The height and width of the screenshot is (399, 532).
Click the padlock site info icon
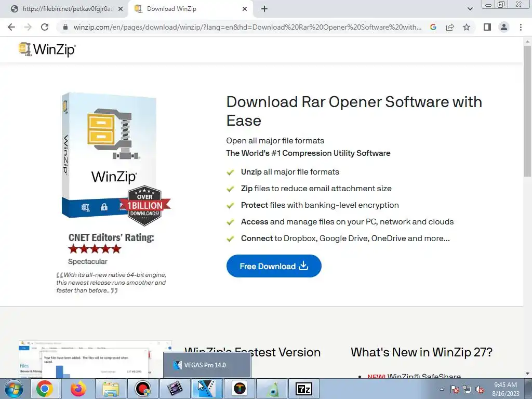click(x=65, y=27)
